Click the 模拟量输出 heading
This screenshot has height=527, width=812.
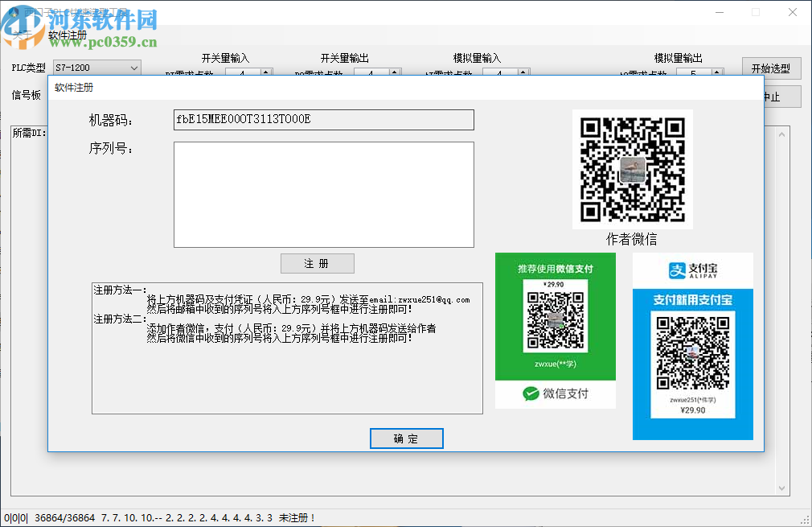pyautogui.click(x=678, y=58)
